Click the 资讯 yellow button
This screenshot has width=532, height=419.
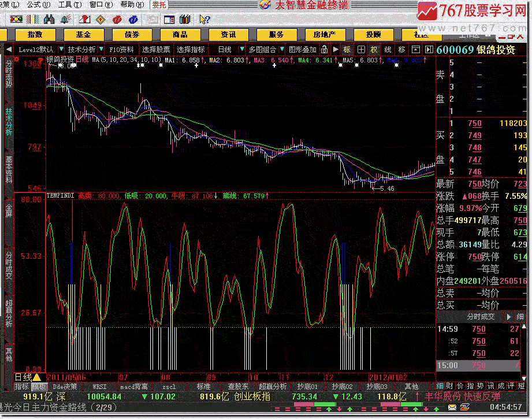228,35
